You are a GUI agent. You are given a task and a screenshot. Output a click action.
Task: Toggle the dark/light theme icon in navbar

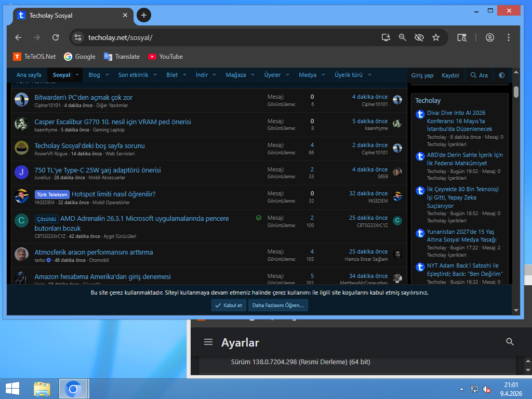point(501,75)
